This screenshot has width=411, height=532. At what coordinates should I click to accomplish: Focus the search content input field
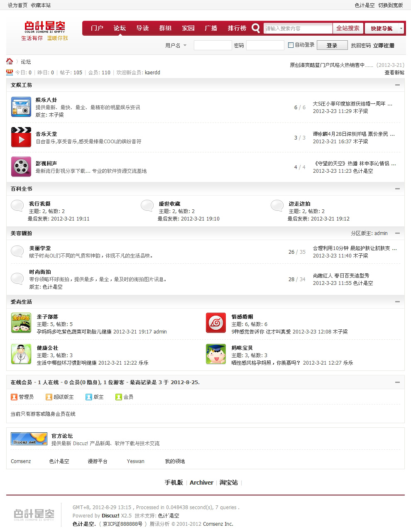298,29
